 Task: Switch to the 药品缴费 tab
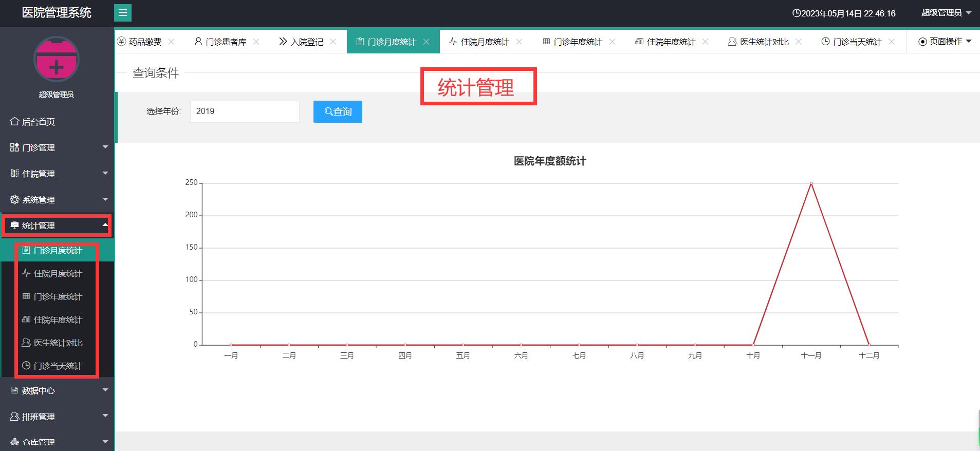(145, 42)
